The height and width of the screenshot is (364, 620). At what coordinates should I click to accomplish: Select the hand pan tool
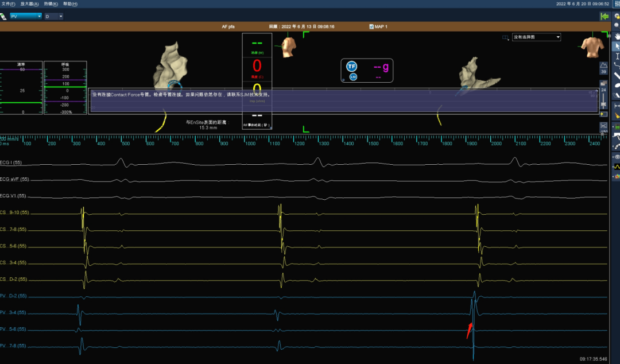617,36
